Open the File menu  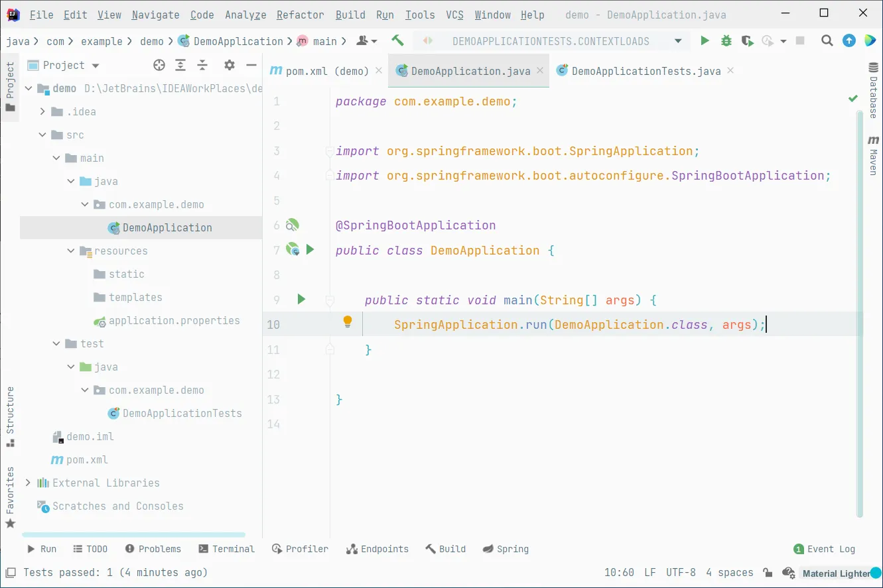point(42,15)
